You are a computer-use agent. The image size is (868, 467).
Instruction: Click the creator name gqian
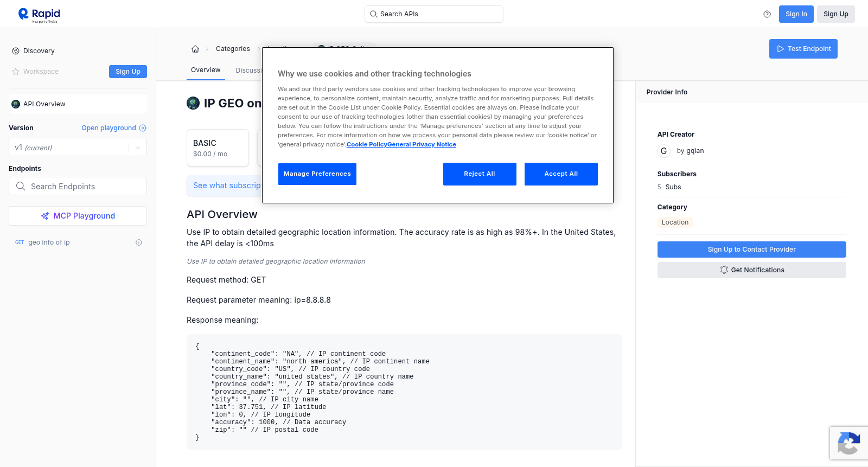click(x=695, y=151)
